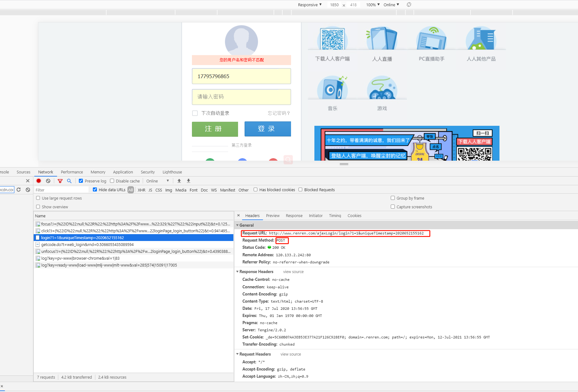Enable Group by frame checkbox
578x392 pixels.
[x=393, y=198]
